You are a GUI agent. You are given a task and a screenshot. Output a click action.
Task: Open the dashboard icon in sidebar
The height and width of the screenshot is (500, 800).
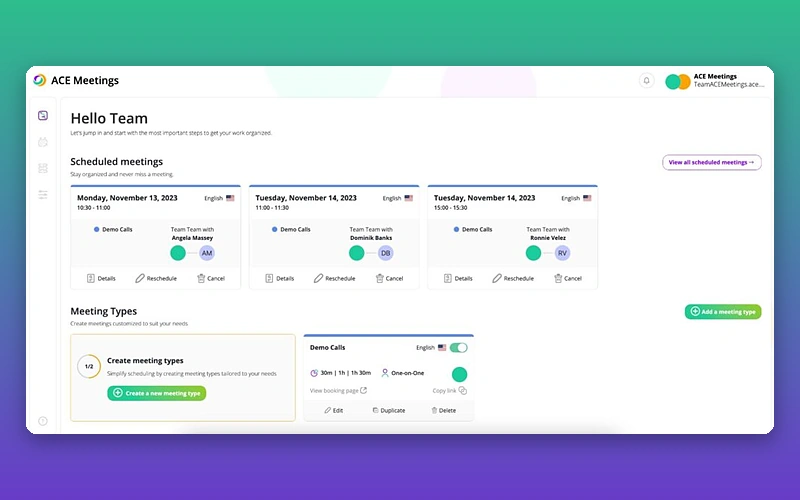(43, 116)
